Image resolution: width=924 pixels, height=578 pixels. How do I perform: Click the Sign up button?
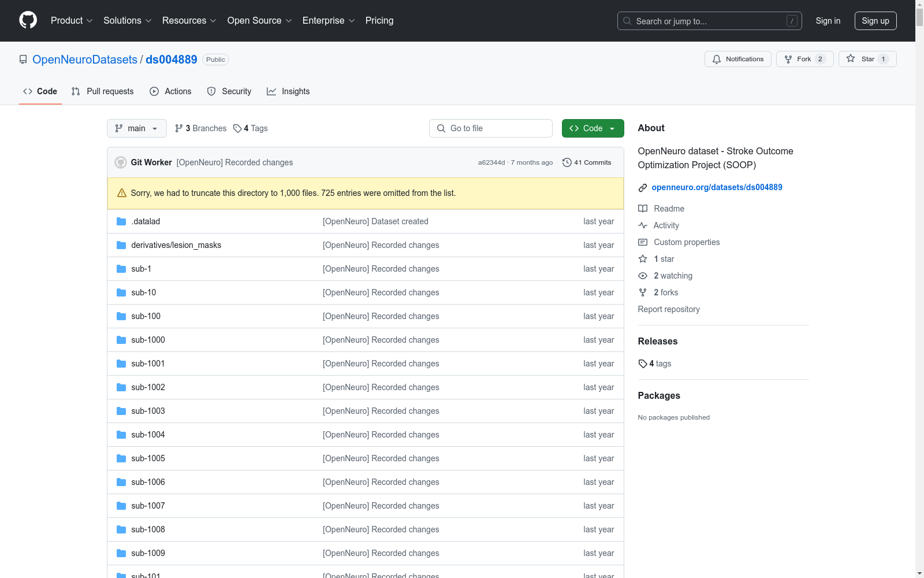[x=875, y=21]
